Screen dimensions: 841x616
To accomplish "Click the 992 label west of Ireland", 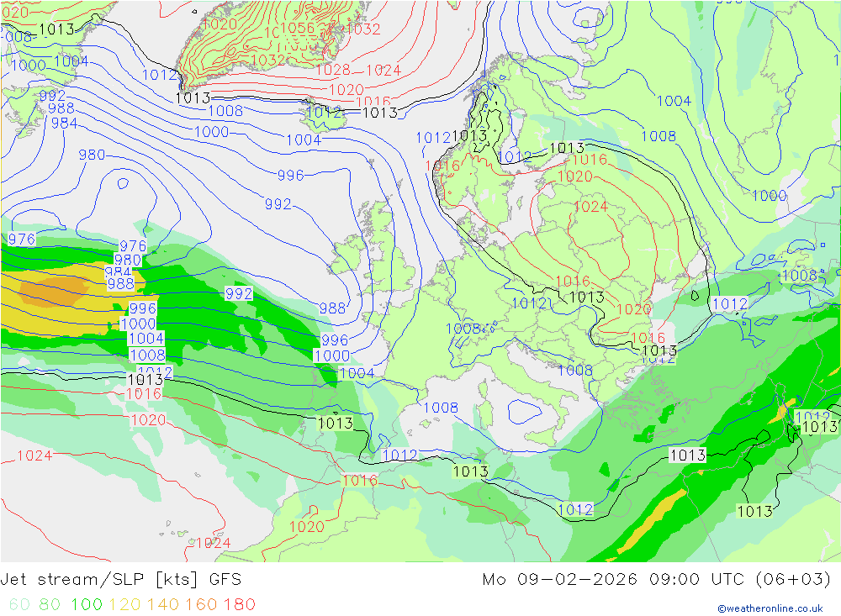I will pyautogui.click(x=278, y=204).
